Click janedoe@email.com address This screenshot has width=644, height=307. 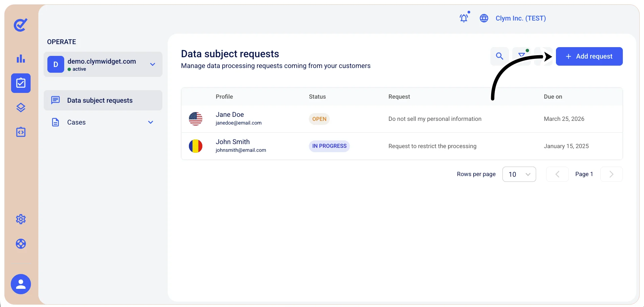coord(239,123)
